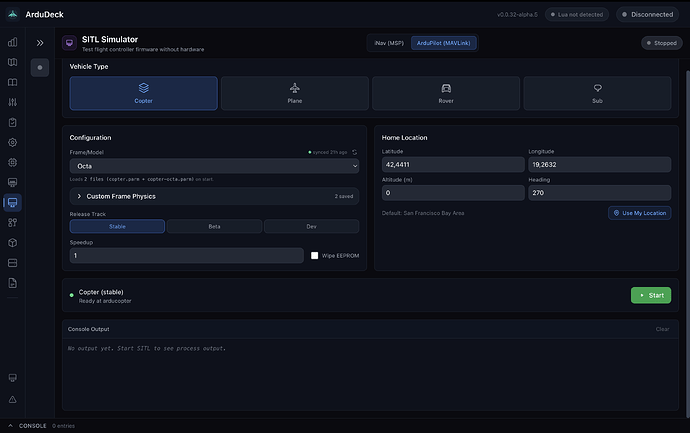The image size is (690, 433).
Task: Select the Beta release track
Action: point(214,226)
